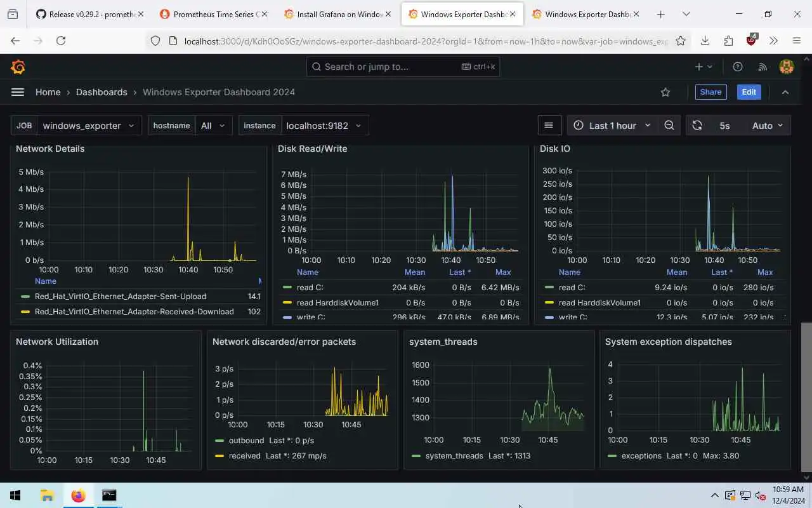Click the blue Edit button
Image resolution: width=812 pixels, height=508 pixels.
click(x=749, y=92)
